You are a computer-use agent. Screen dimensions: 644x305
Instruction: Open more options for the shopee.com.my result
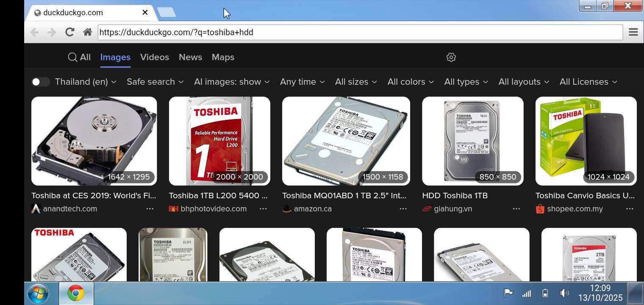click(x=630, y=209)
